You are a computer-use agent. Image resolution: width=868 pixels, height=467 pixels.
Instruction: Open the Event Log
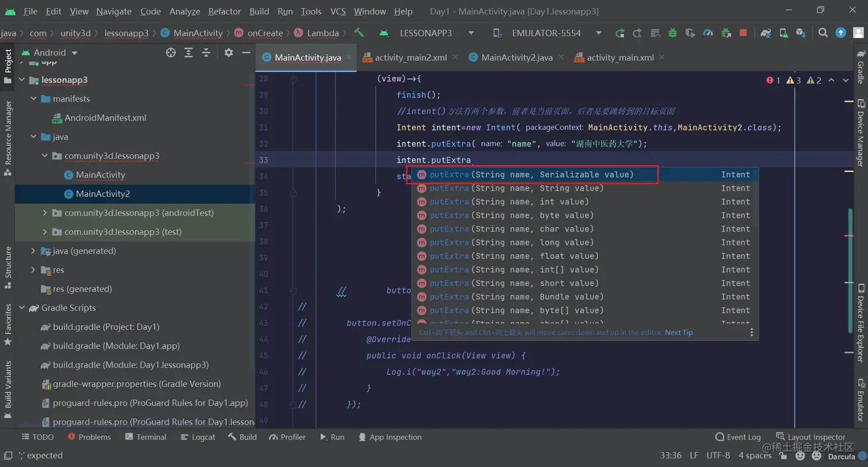coord(738,437)
